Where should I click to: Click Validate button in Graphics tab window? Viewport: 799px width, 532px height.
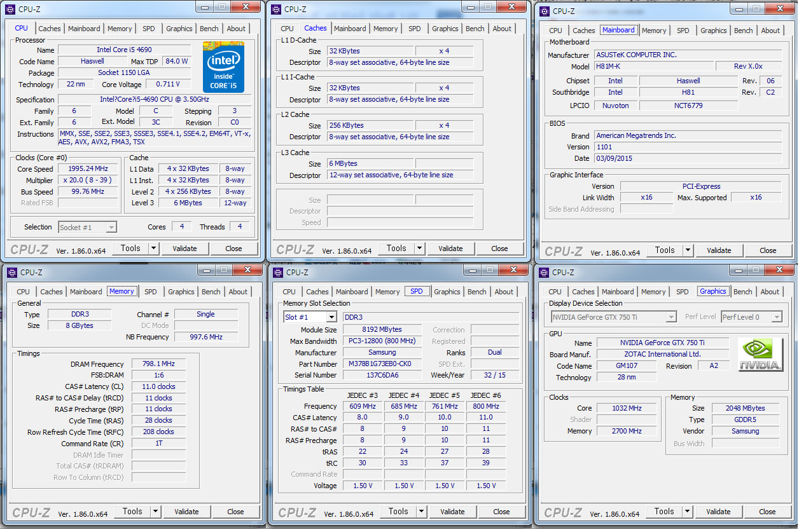(x=718, y=512)
